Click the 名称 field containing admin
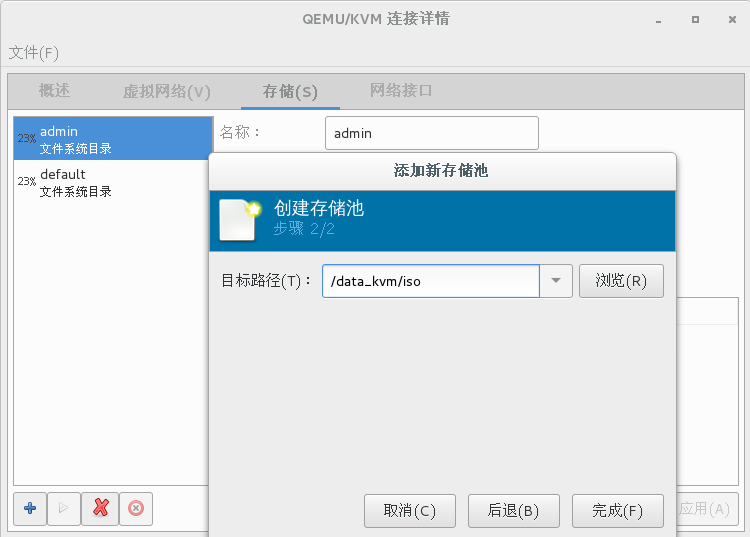750x537 pixels. [431, 133]
